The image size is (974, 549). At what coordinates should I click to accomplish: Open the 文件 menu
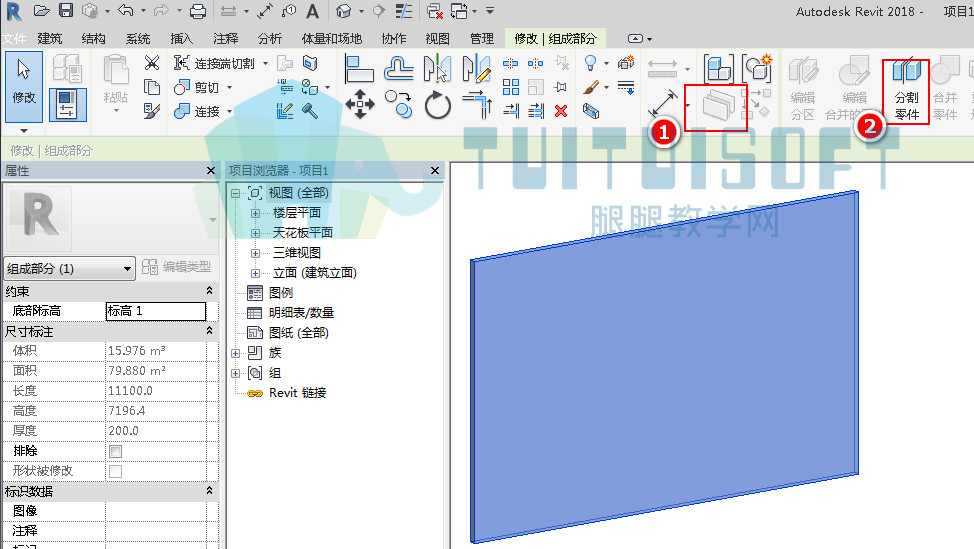[x=14, y=39]
